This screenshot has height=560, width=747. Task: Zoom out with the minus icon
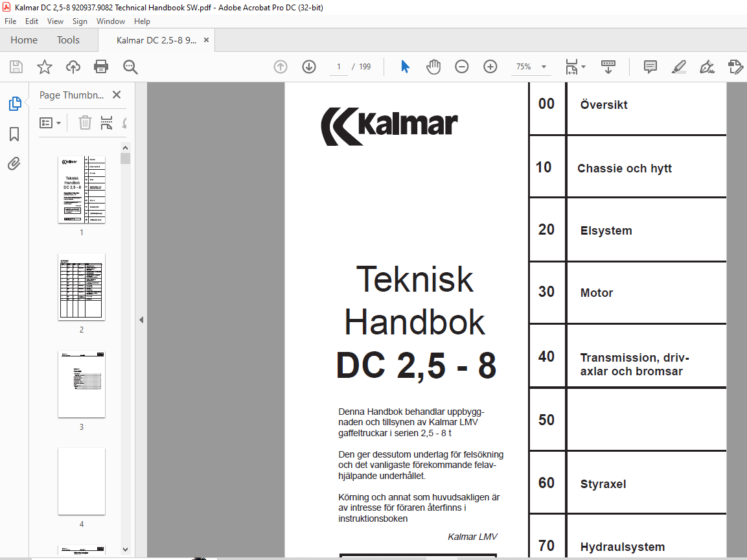click(462, 67)
